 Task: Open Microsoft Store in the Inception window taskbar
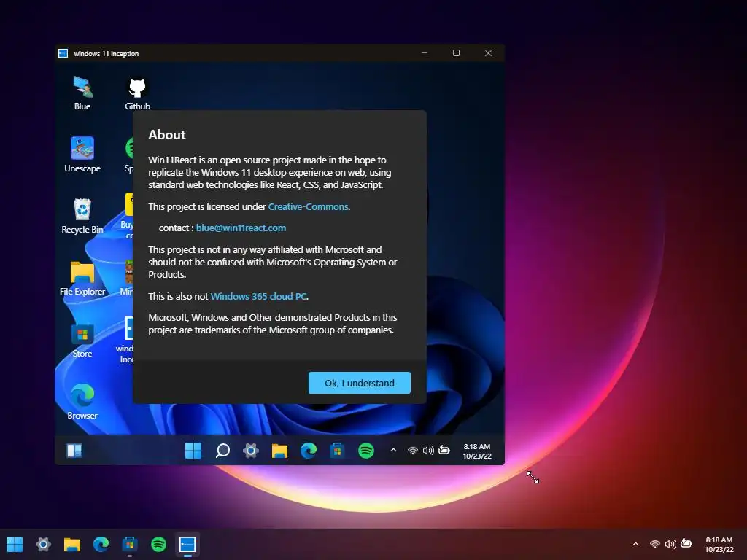coord(337,451)
